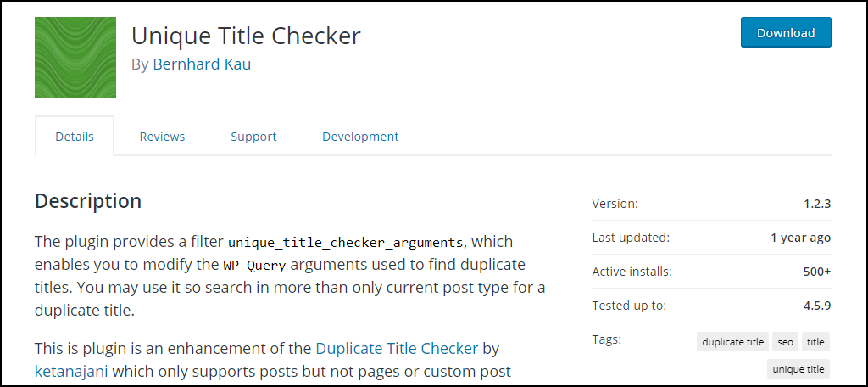Click the "Tested up to" value 4.5.9
Viewport: 868px width, 387px height.
[817, 306]
